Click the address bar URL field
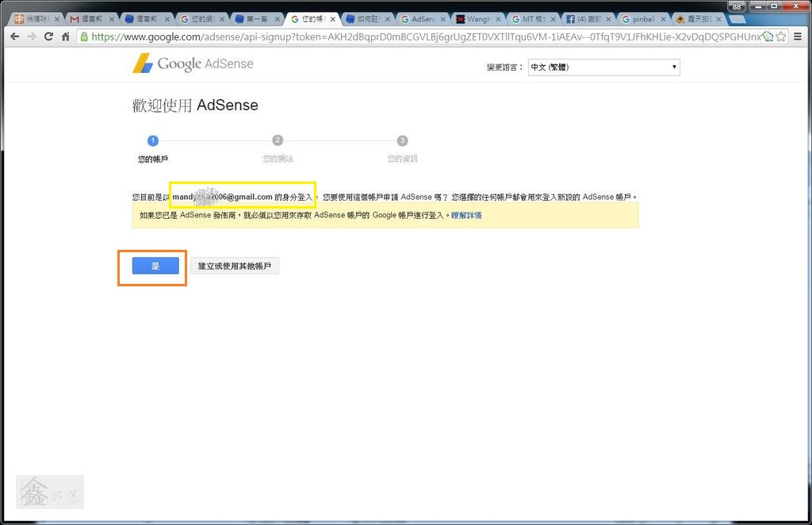Screen dimensions: 812x525 click(x=425, y=36)
